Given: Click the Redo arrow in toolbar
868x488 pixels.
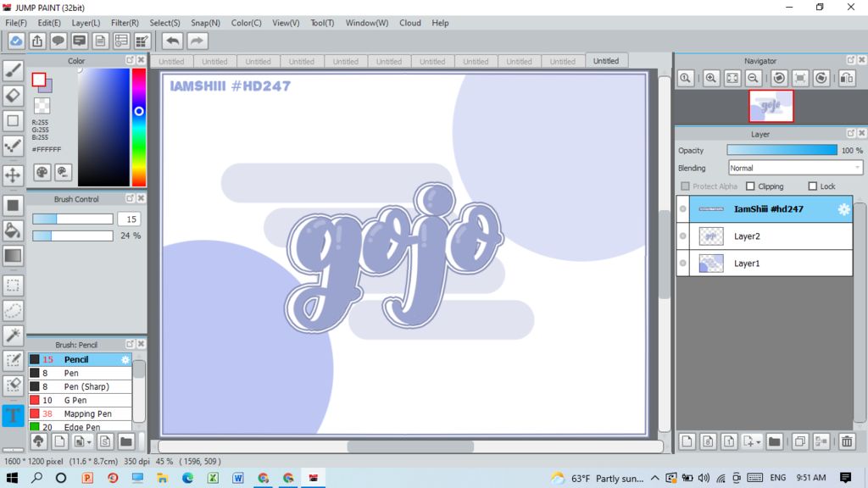Looking at the screenshot, I should (197, 41).
